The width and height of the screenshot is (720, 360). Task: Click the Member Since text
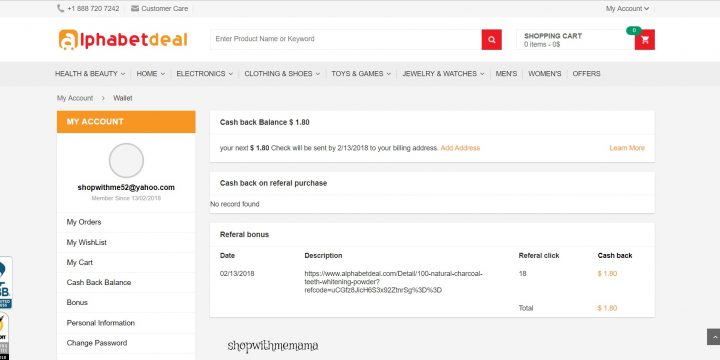point(126,198)
